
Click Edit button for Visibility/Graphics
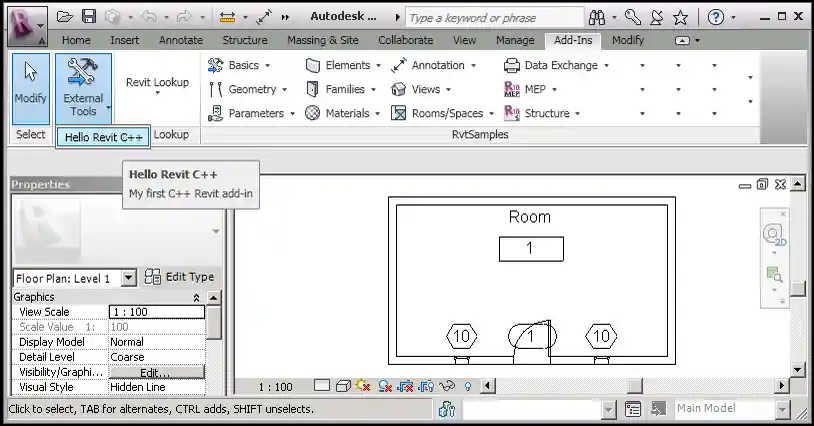(156, 372)
